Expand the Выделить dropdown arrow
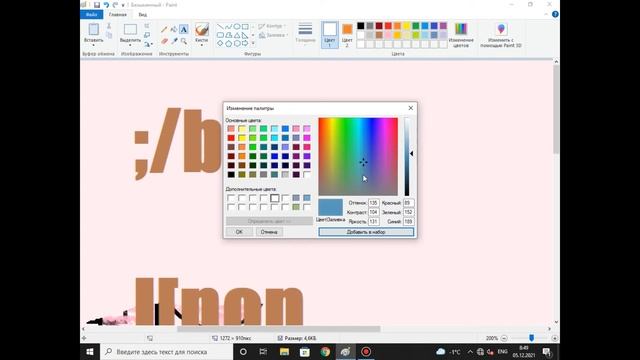640x360 pixels. click(130, 45)
